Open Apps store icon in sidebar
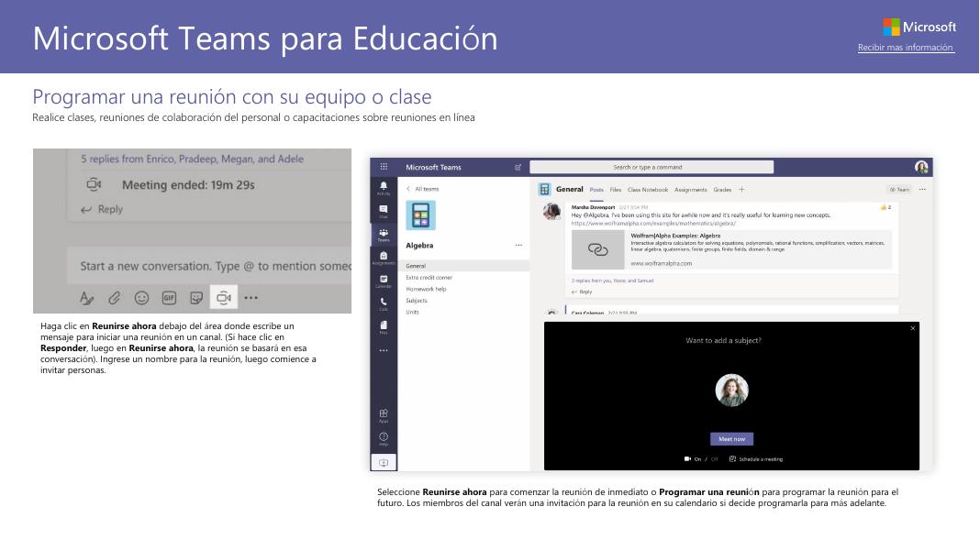 [x=384, y=414]
